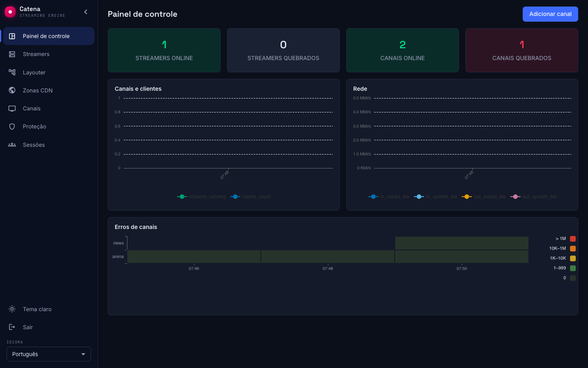The width and height of the screenshot is (588, 368).
Task: Open the Painel de controle menu item
Action: point(49,36)
